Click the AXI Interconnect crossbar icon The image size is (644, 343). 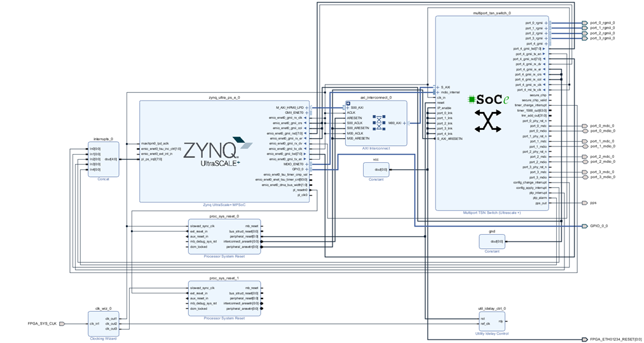coord(380,123)
